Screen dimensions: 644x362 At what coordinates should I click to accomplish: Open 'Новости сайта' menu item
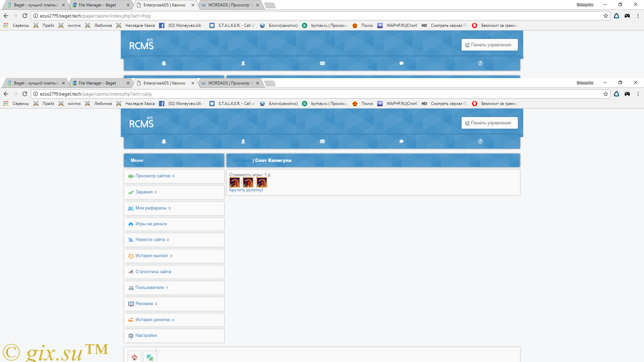click(x=174, y=240)
